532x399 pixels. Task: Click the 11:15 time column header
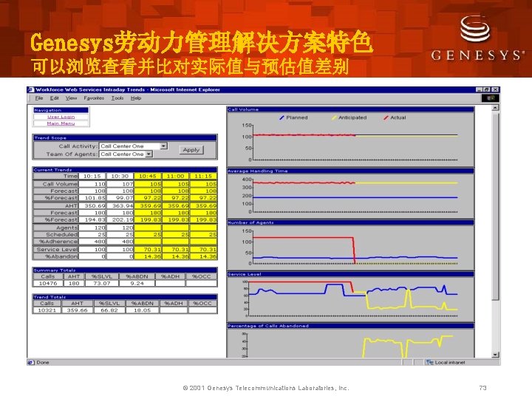pyautogui.click(x=203, y=176)
